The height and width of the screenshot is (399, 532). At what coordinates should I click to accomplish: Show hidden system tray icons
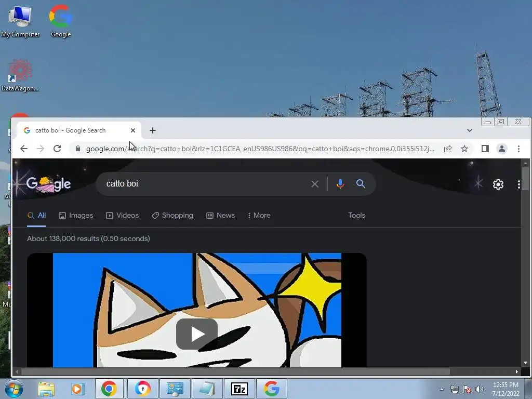[x=442, y=389]
